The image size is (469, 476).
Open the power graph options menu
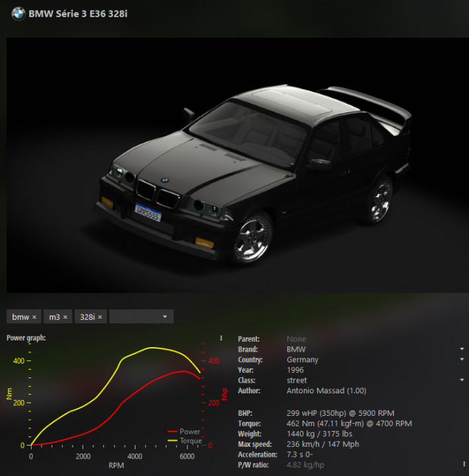click(x=221, y=338)
